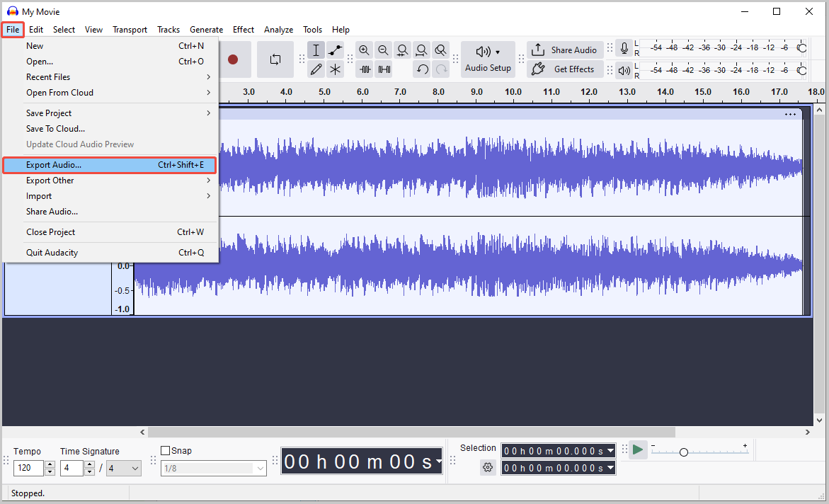Click the playback level meter slider knob
The width and height of the screenshot is (829, 504).
coord(801,70)
